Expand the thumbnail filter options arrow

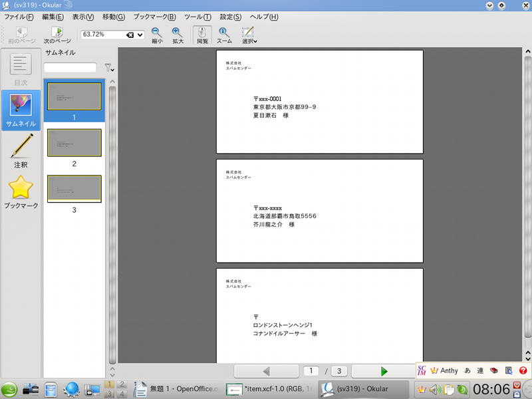pyautogui.click(x=110, y=68)
